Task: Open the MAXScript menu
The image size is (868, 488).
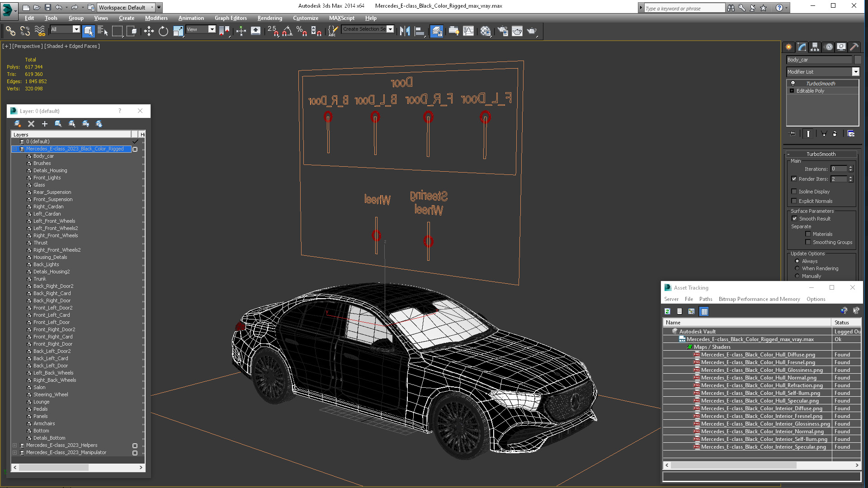Action: point(341,18)
